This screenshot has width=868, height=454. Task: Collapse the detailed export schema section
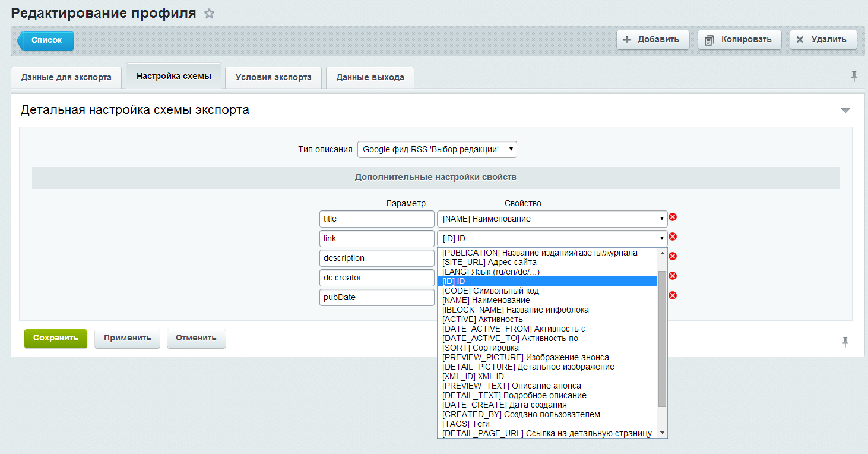[845, 111]
